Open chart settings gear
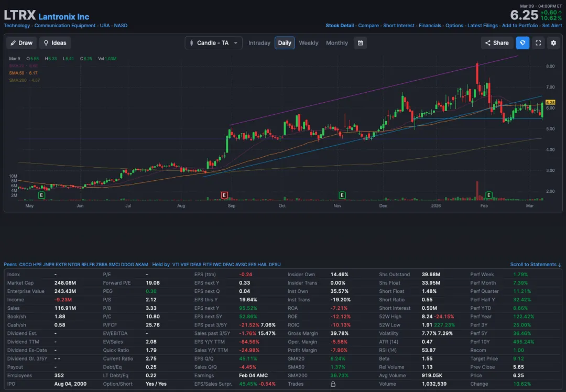 (x=553, y=43)
